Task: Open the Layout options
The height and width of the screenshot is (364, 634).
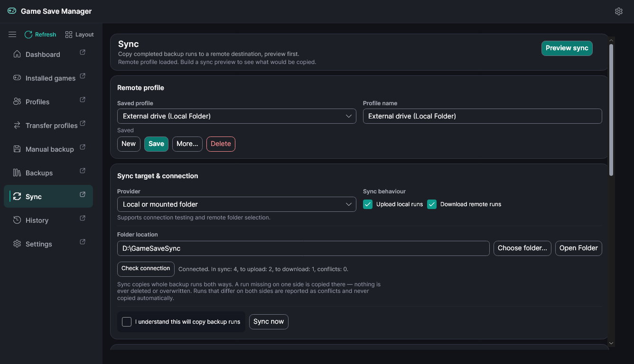Action: pos(80,35)
